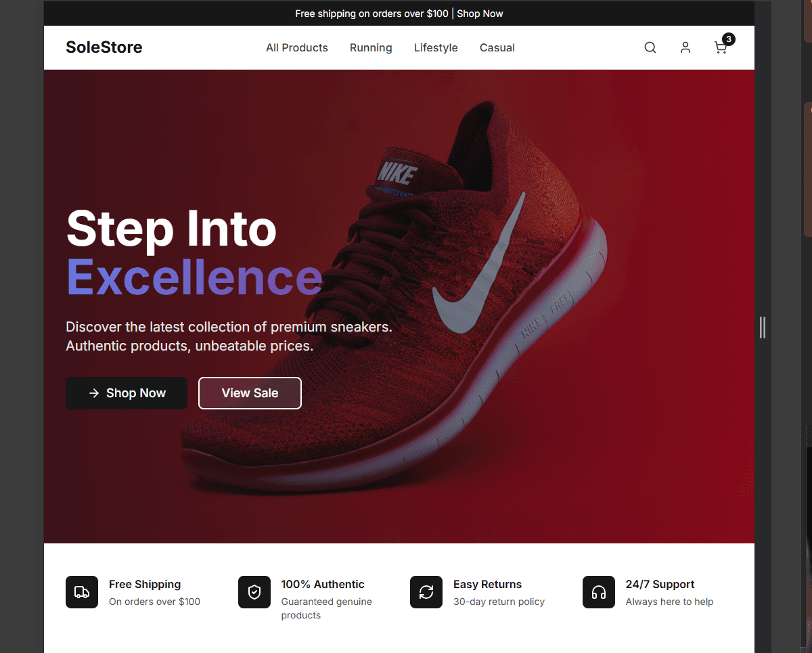Click the Free Shipping title text

click(x=145, y=584)
